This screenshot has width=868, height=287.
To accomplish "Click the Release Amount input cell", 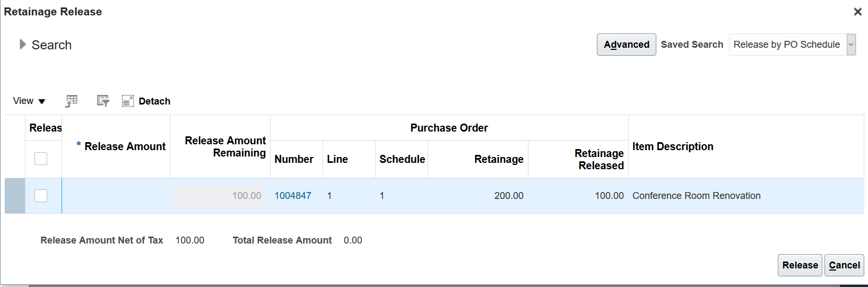I will pyautogui.click(x=116, y=196).
